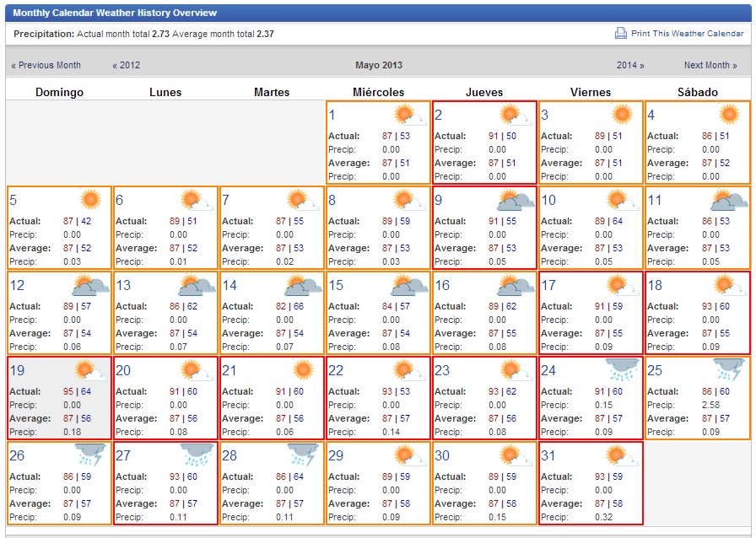
Task: Open day 22 date number
Action: pos(336,370)
